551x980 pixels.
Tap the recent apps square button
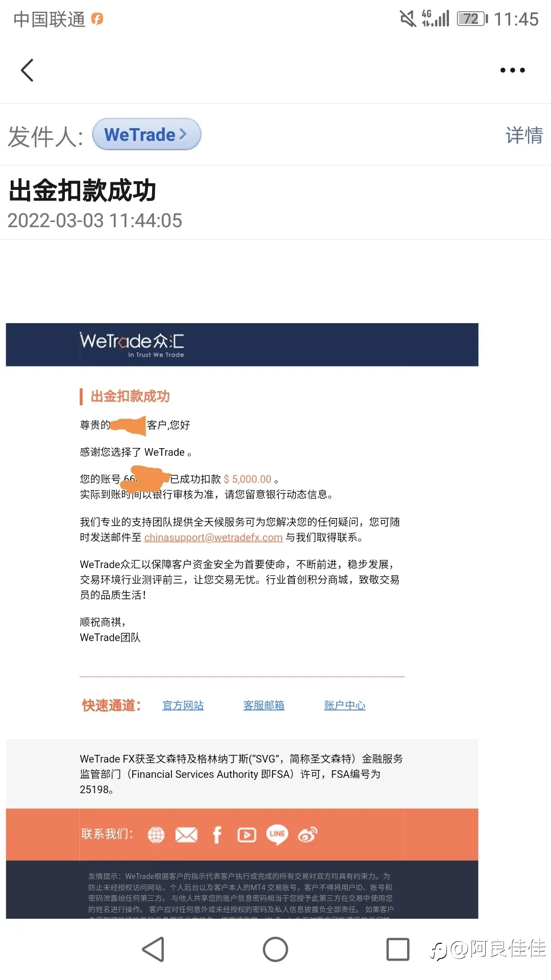pyautogui.click(x=398, y=949)
